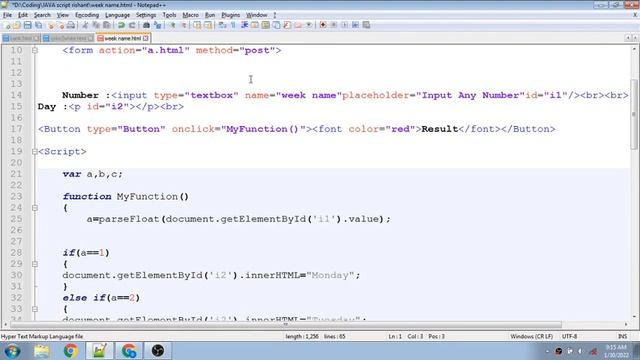Screen dimensions: 640x360
Task: Toggle Show All Characters pilcrow icon
Action: pos(233,25)
